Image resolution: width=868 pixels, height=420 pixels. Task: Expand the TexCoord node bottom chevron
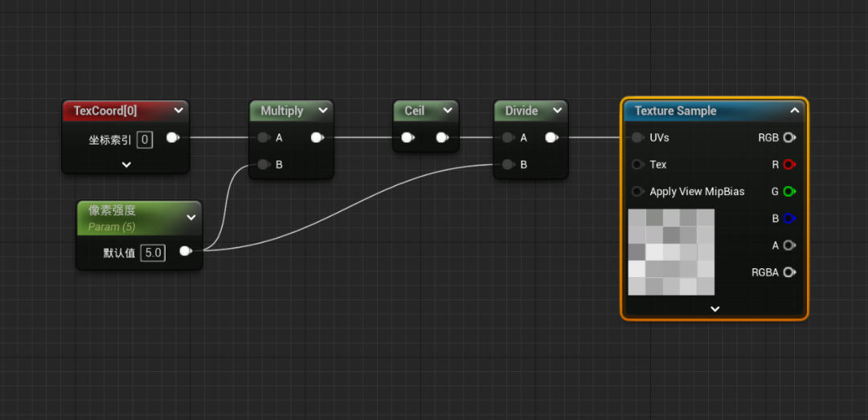pos(126,165)
